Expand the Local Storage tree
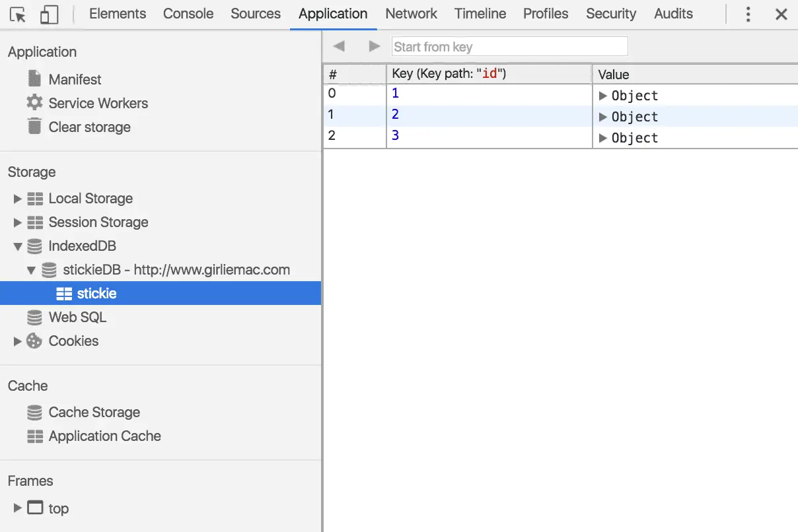Screen dimensions: 798x532 tap(17, 199)
